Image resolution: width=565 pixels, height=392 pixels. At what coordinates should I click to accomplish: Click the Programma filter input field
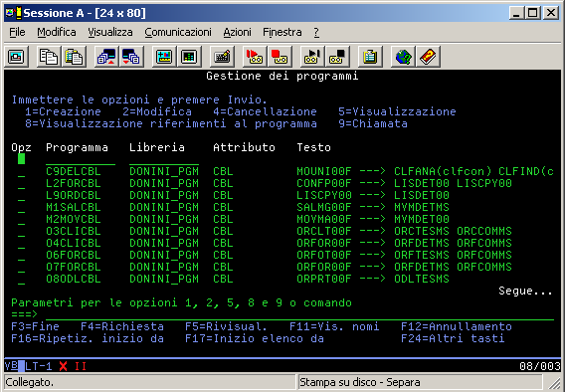(81, 159)
